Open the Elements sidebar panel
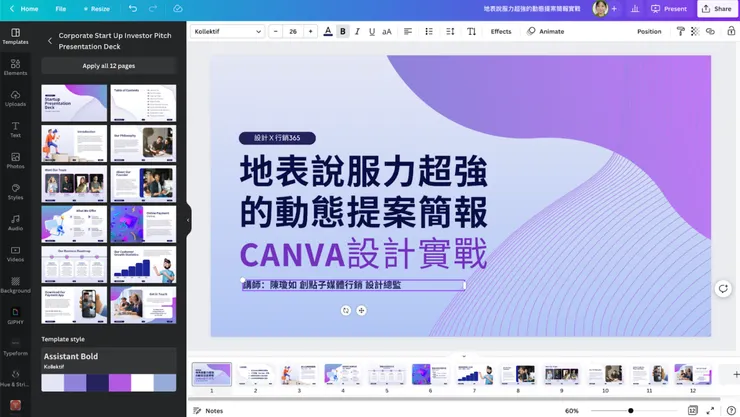The height and width of the screenshot is (417, 740). click(x=15, y=67)
